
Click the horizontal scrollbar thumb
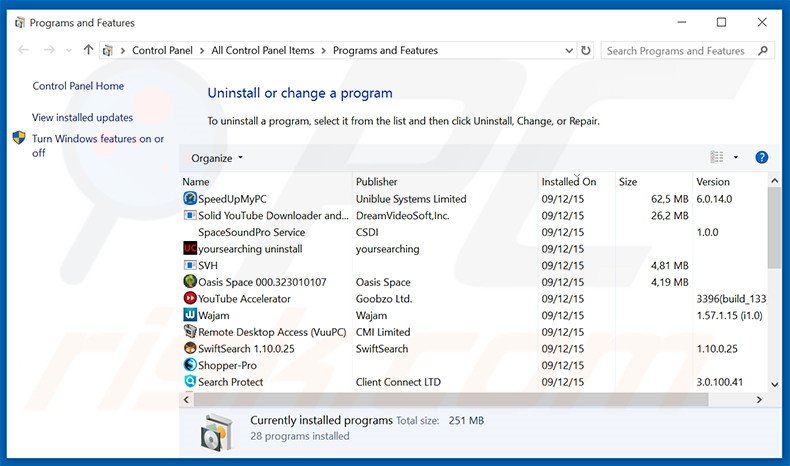click(451, 400)
